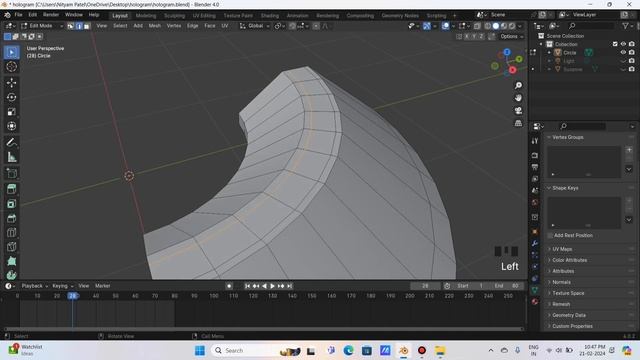Open the Render menu
640x360 pixels.
pyautogui.click(x=51, y=15)
